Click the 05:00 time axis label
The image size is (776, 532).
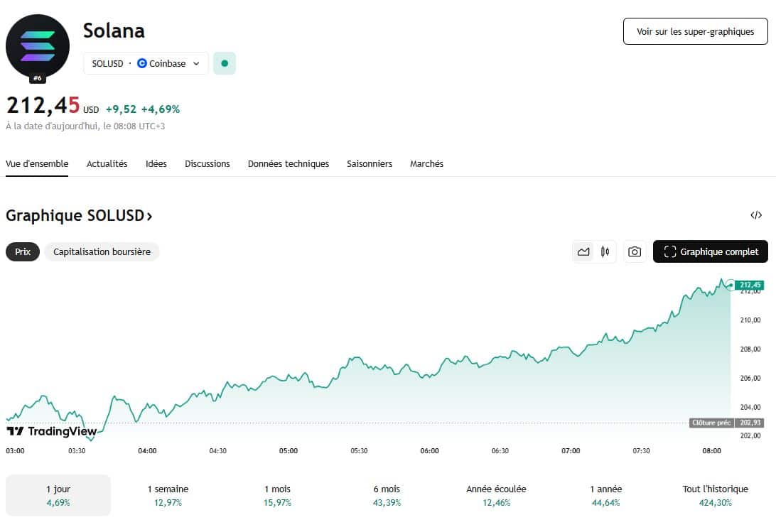(x=289, y=451)
